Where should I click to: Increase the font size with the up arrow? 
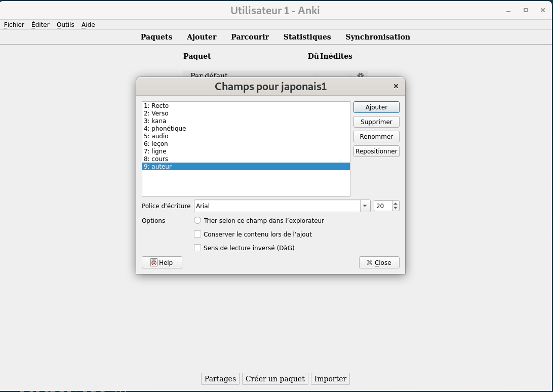click(x=396, y=204)
